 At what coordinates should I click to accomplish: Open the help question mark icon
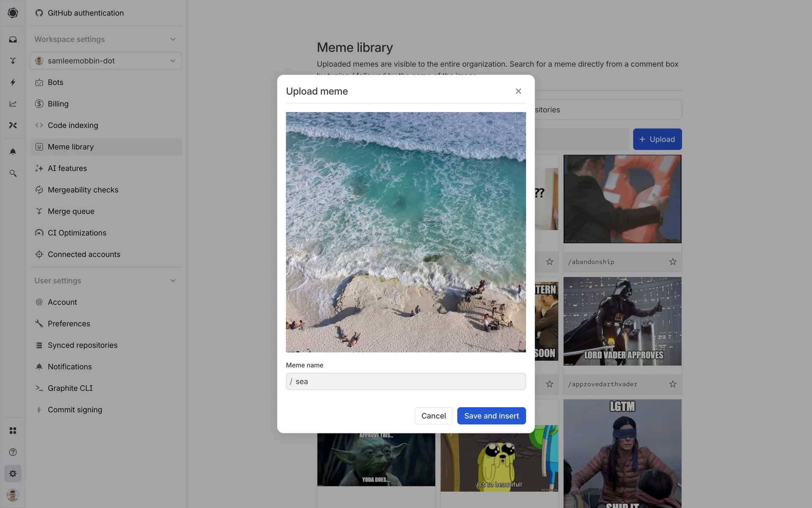coord(13,452)
